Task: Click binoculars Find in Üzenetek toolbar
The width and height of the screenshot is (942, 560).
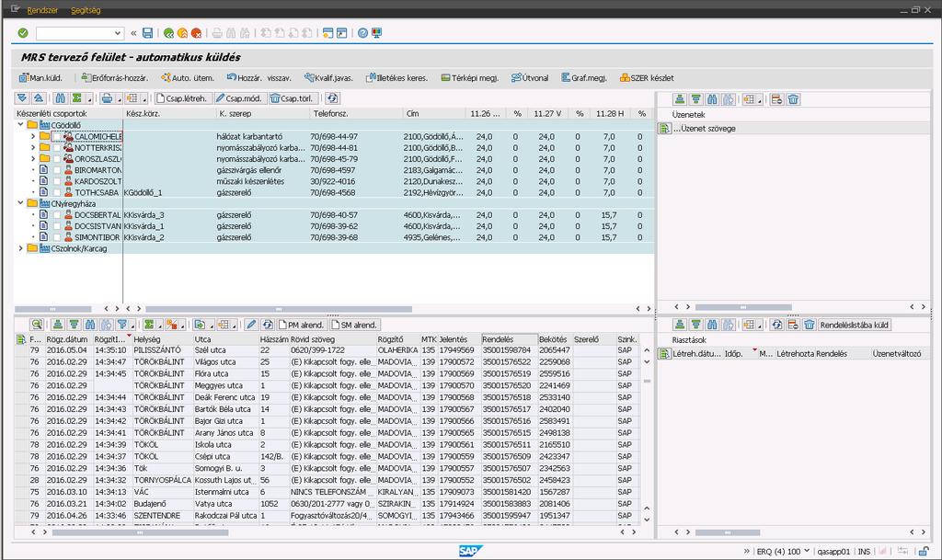Action: 712,99
